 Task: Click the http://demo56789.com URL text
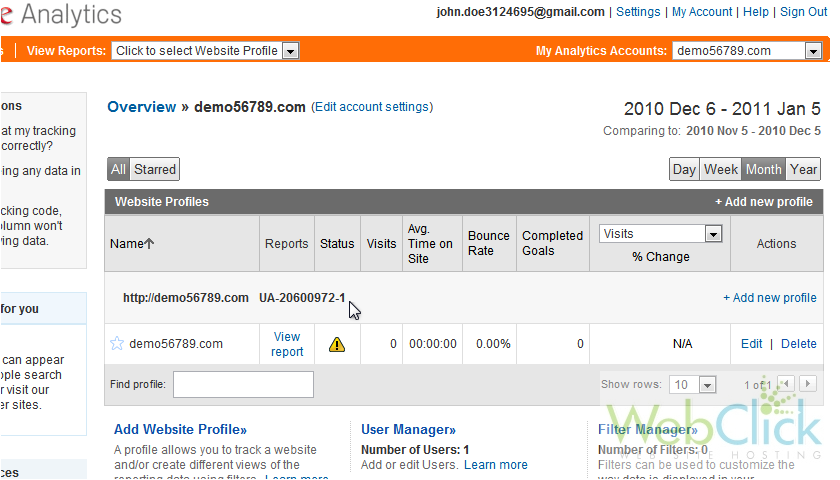(186, 298)
